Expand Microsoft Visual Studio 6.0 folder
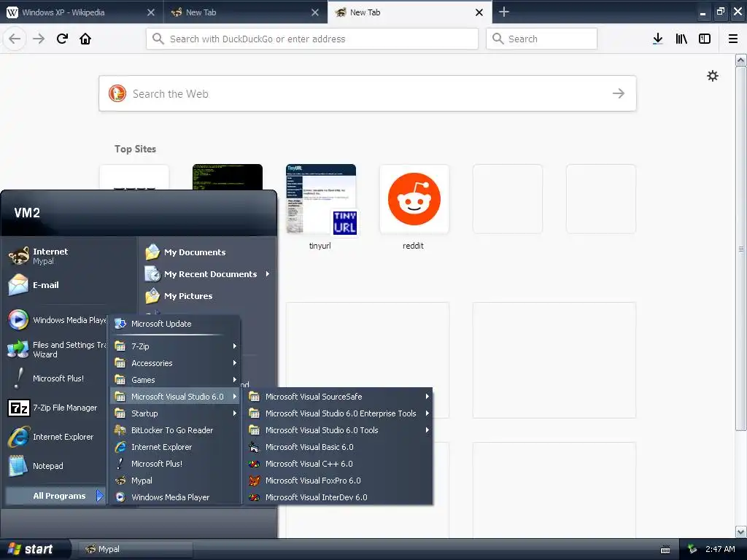This screenshot has width=747, height=560. point(175,396)
